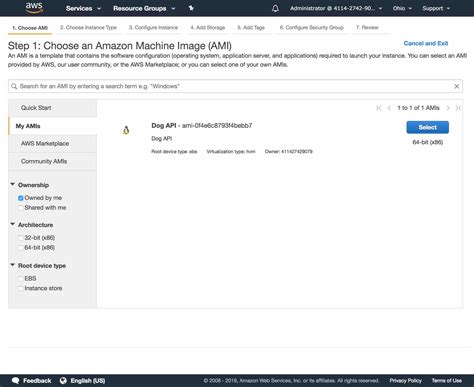This screenshot has height=387, width=474.
Task: Check the Instance store filter
Action: pyautogui.click(x=21, y=288)
